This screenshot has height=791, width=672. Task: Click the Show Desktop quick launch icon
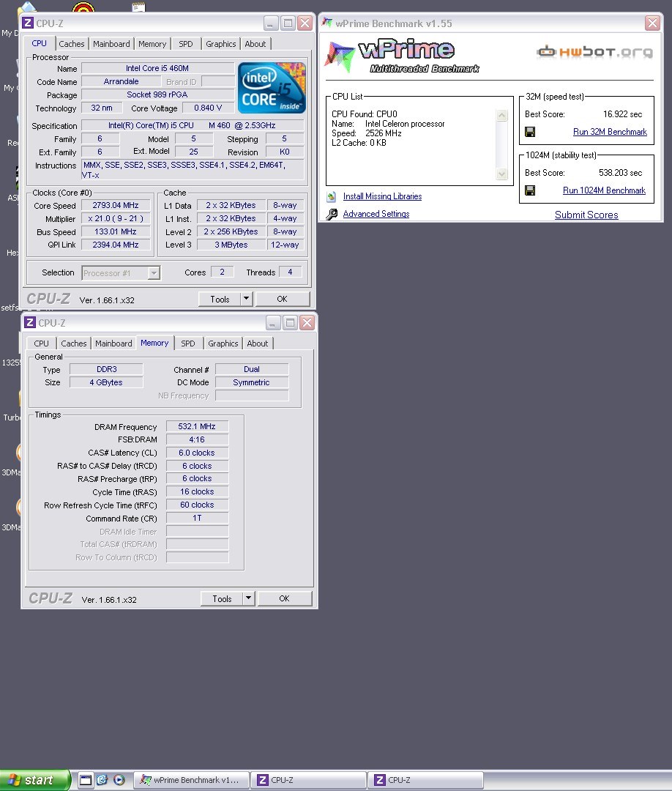point(86,780)
